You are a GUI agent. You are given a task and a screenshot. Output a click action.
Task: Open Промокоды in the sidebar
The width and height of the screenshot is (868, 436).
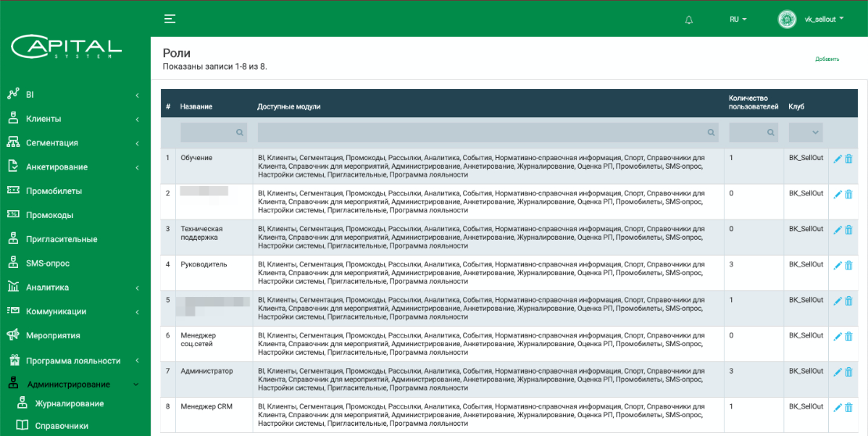[50, 215]
